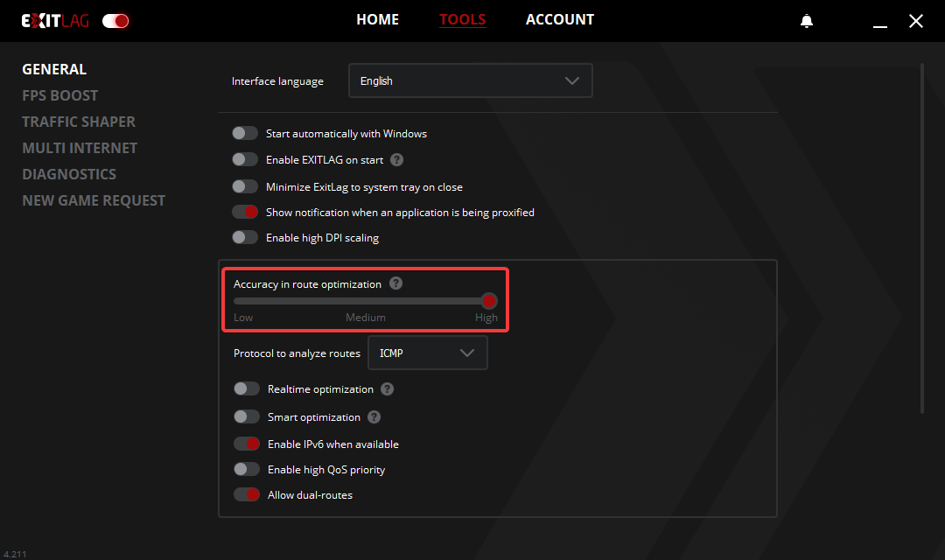Open the Interface language dropdown
Image resolution: width=945 pixels, height=560 pixels.
[x=470, y=80]
